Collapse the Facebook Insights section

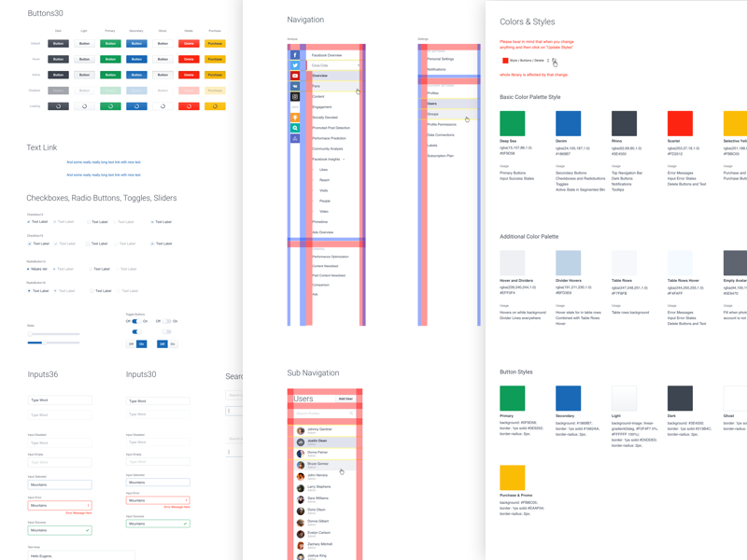pos(343,161)
